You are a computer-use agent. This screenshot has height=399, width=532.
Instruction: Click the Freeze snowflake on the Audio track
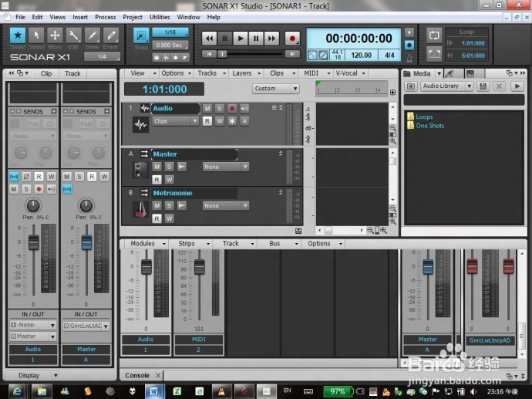tap(232, 121)
